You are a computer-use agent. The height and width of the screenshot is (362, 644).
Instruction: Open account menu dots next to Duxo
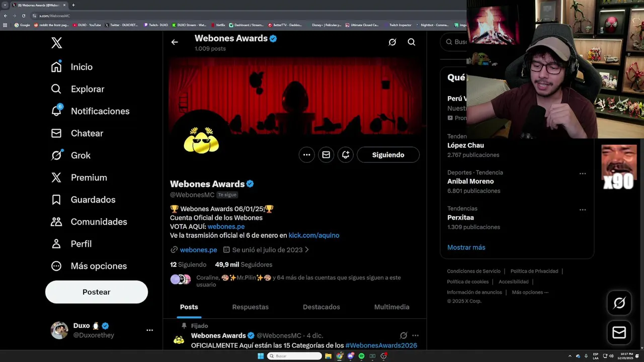click(x=149, y=330)
